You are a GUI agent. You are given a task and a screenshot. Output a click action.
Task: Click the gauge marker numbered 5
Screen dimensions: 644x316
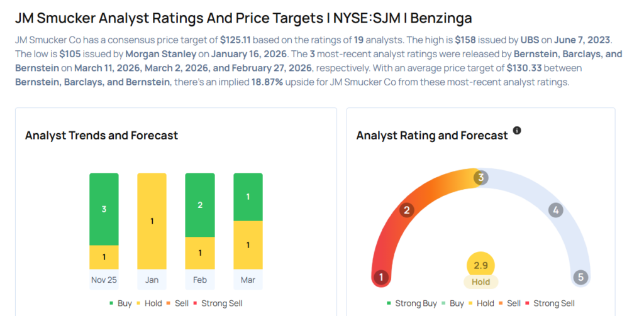(x=581, y=277)
